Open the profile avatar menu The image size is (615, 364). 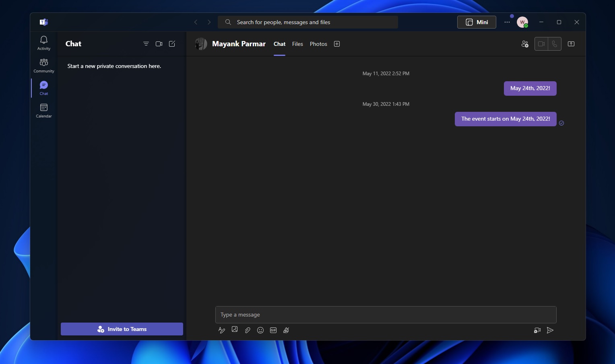[x=522, y=22]
